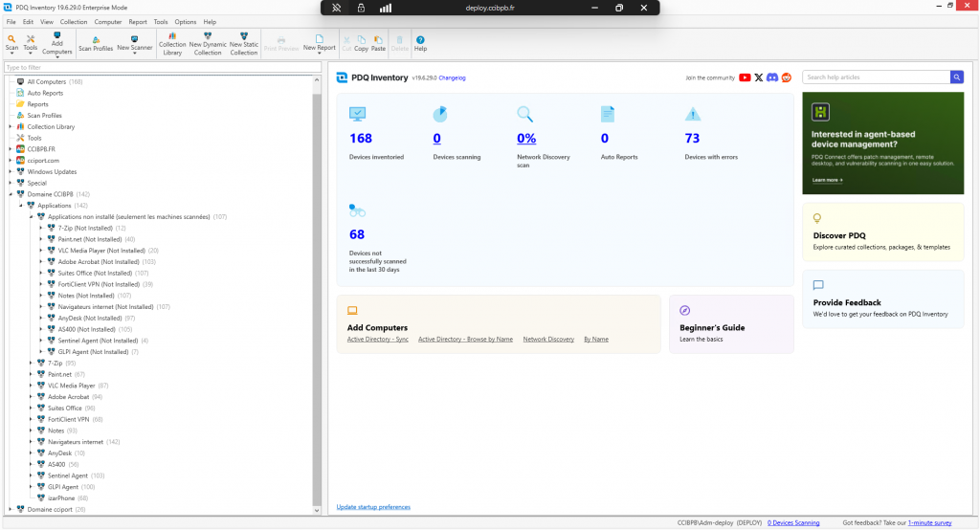Open the Report menu

pyautogui.click(x=138, y=22)
